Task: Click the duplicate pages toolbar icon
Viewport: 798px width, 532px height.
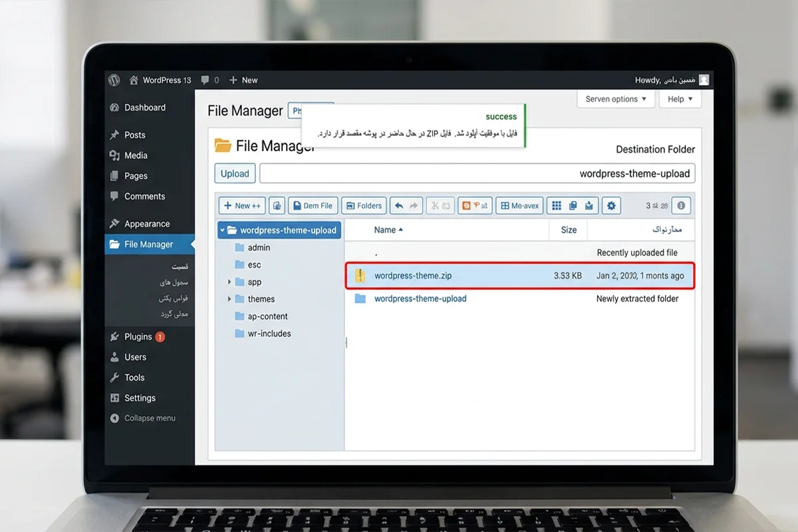Action: coord(573,205)
